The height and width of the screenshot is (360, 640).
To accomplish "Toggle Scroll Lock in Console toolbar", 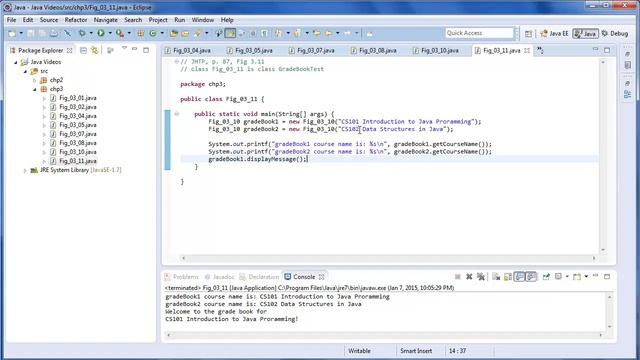I will 508,277.
